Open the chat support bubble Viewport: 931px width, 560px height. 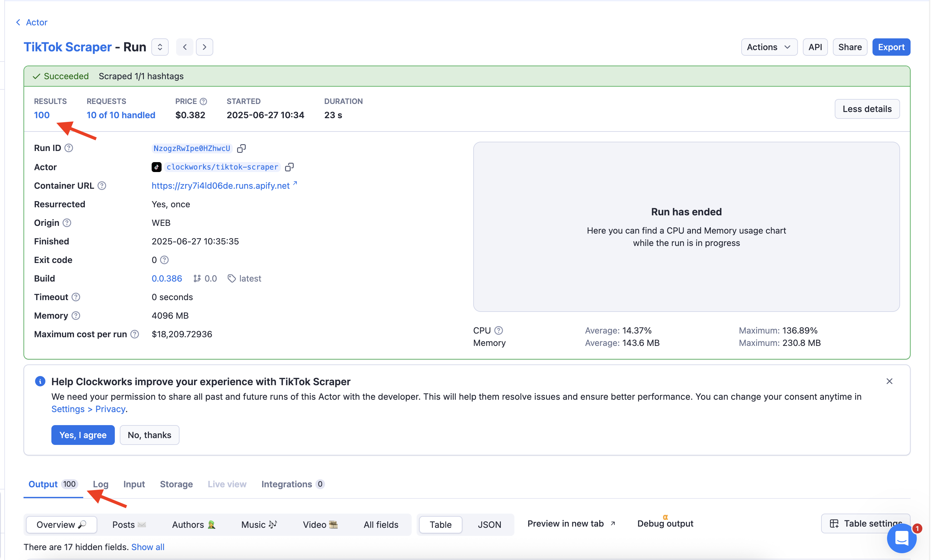click(902, 538)
